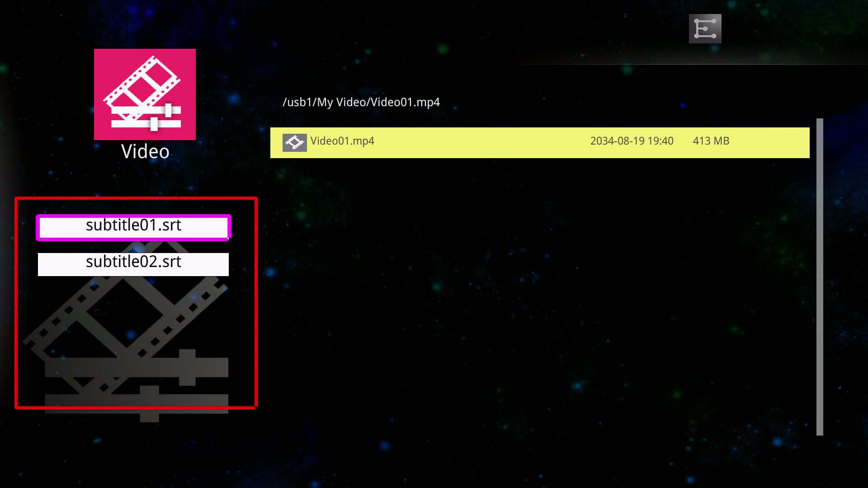Click the date 2034-08-19 19:40

click(x=632, y=141)
